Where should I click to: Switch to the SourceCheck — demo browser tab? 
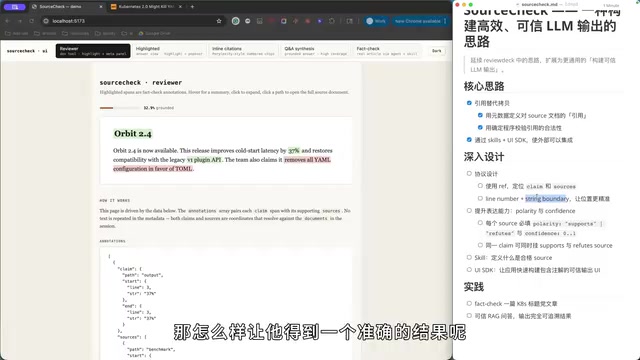pos(67,7)
